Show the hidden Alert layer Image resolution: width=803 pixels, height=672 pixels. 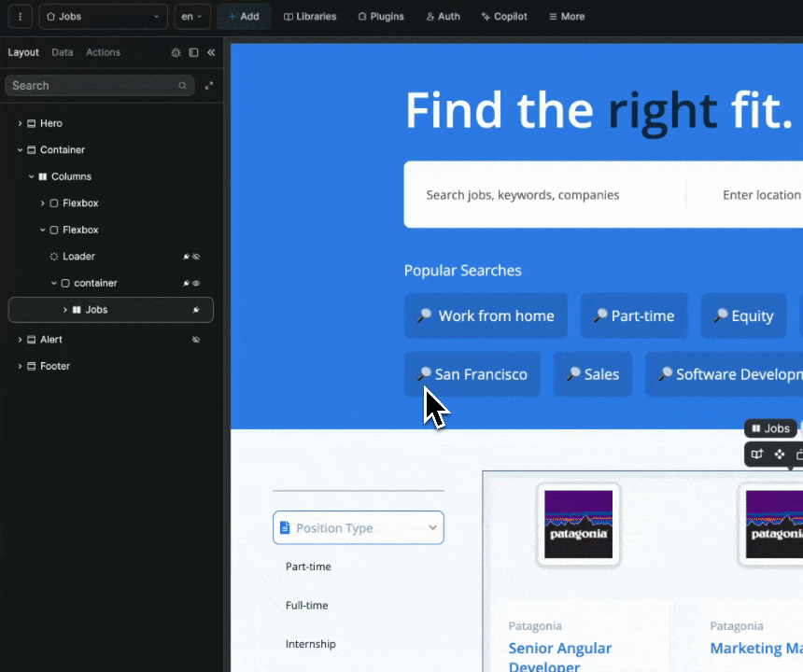coord(196,340)
